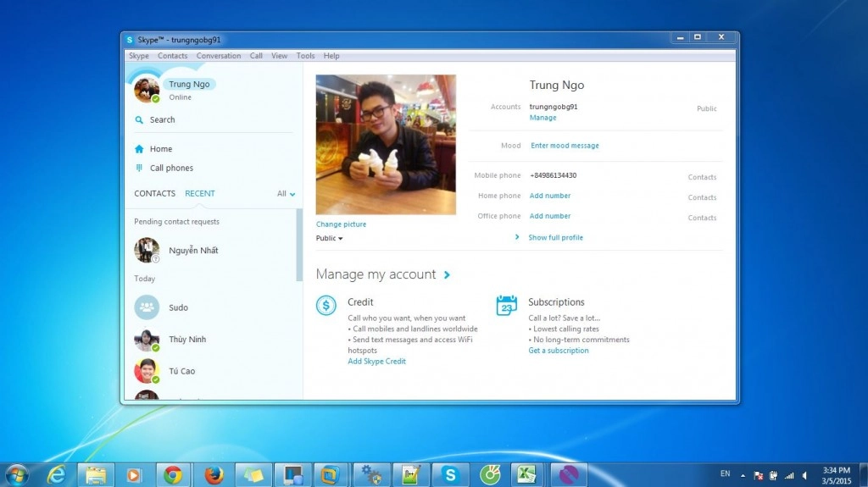Switch to the RECENT tab

pyautogui.click(x=200, y=193)
